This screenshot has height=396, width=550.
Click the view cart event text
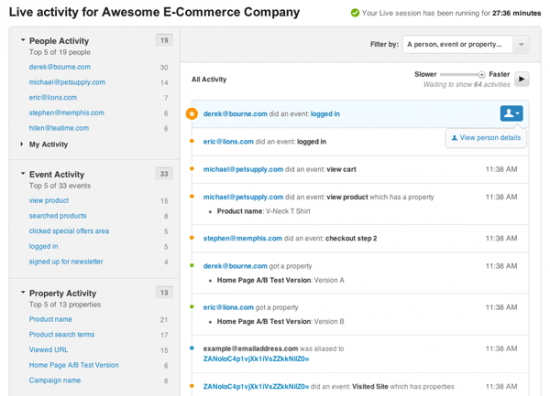click(341, 169)
